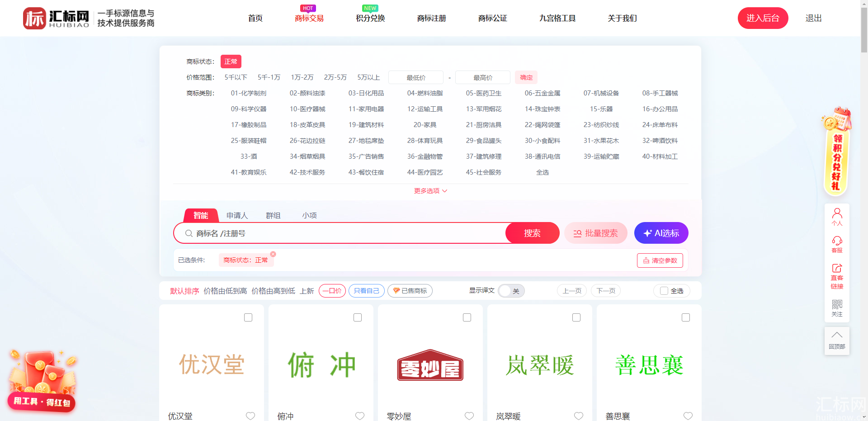The width and height of the screenshot is (868, 421).
Task: Click the 商标名/注册号 search field
Action: pos(344,233)
